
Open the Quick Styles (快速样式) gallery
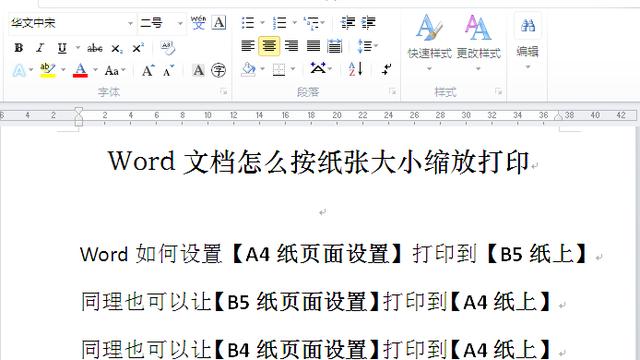pos(429,42)
